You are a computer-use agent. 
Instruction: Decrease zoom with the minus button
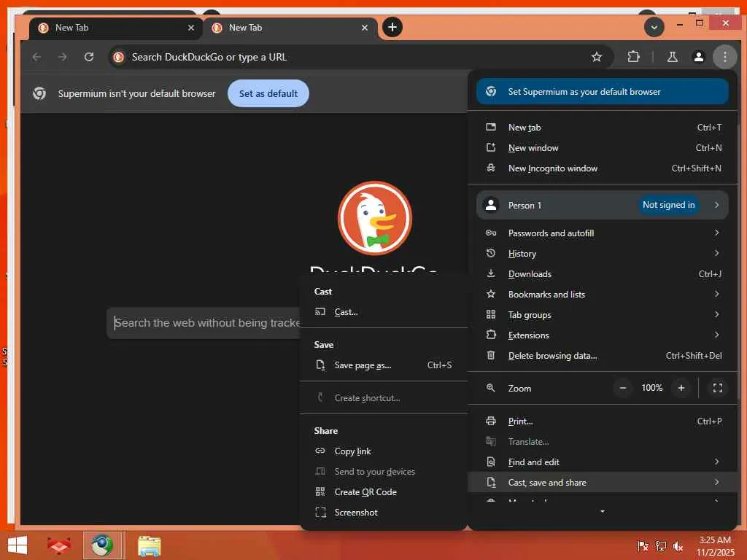click(x=623, y=388)
